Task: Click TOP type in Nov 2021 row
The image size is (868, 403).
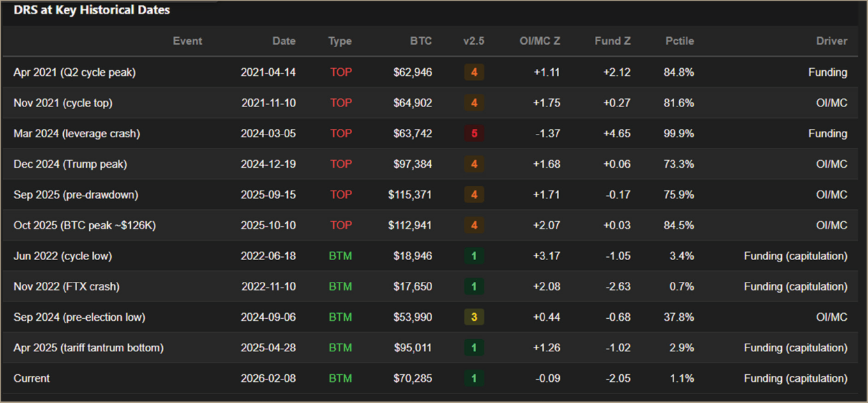Action: click(x=341, y=103)
